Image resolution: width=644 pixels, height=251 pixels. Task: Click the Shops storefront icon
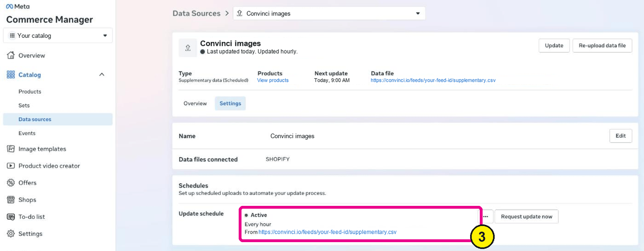[11, 199]
